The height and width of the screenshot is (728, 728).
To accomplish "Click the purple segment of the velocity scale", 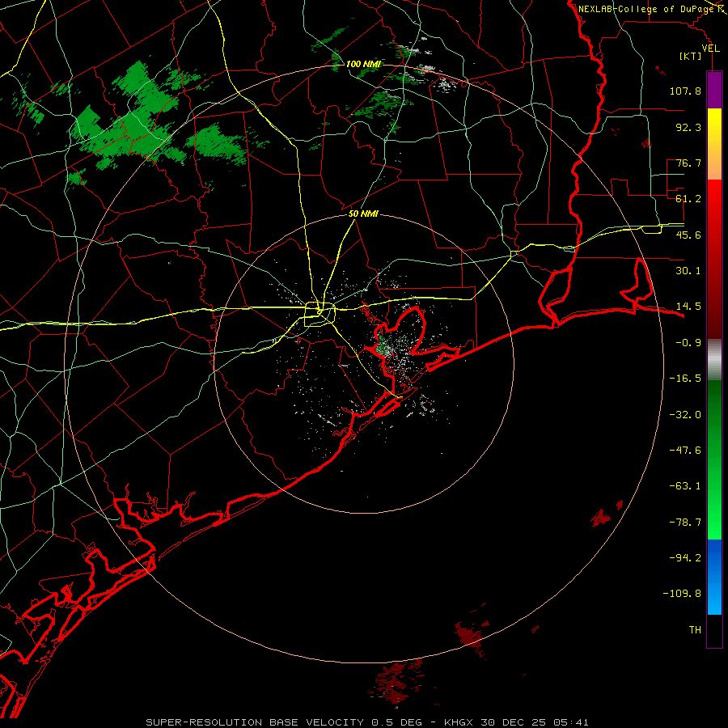I will [714, 90].
